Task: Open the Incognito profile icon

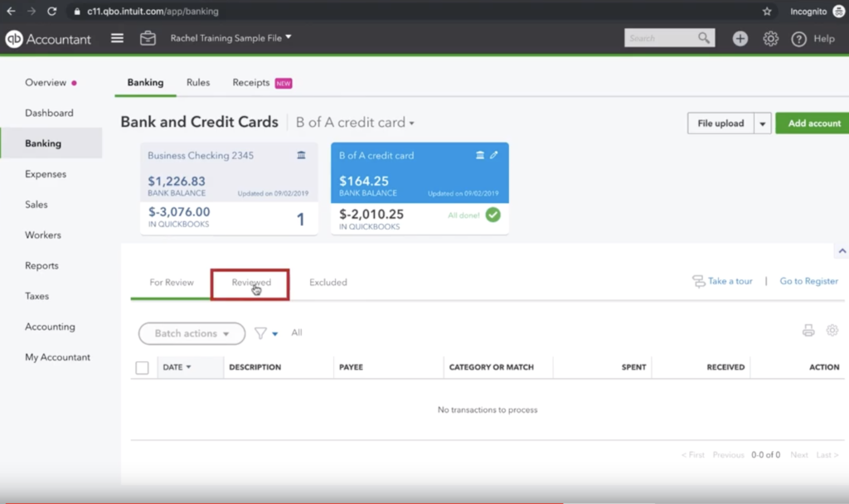Action: (x=839, y=12)
